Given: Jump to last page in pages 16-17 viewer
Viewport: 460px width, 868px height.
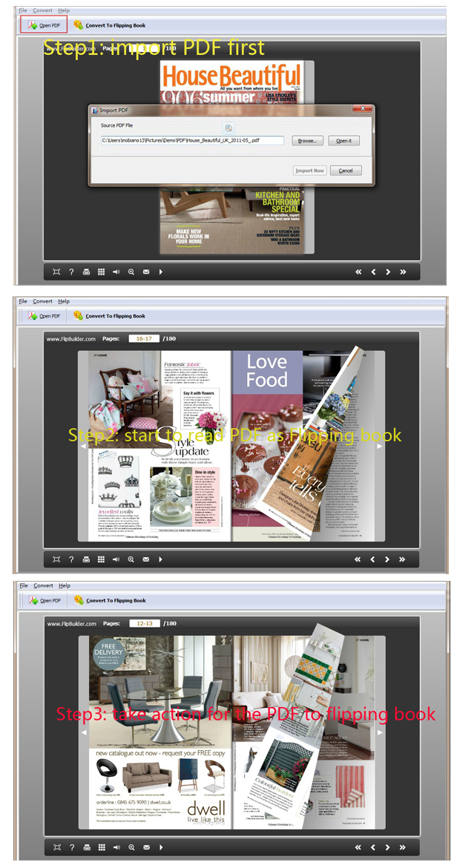Looking at the screenshot, I should (x=403, y=559).
